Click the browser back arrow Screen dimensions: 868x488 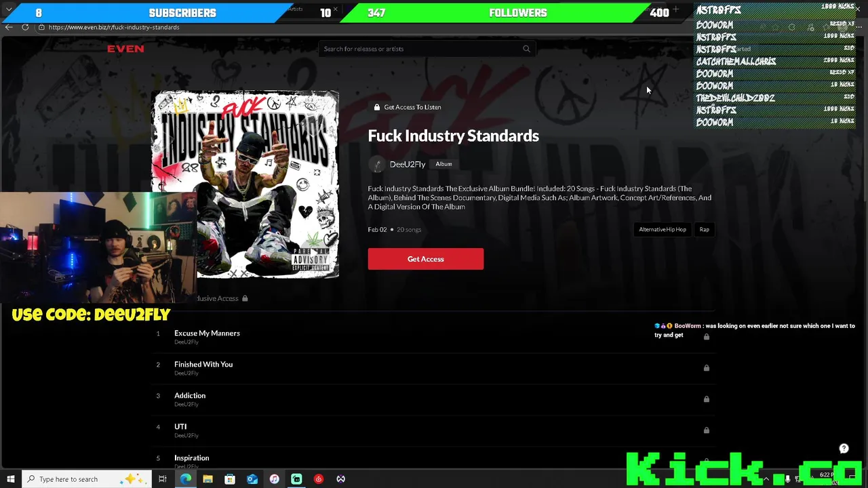point(9,27)
